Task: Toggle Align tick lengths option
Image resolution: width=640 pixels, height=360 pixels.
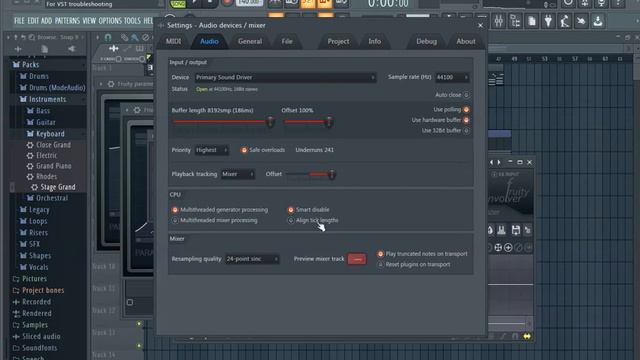Action: 291,220
